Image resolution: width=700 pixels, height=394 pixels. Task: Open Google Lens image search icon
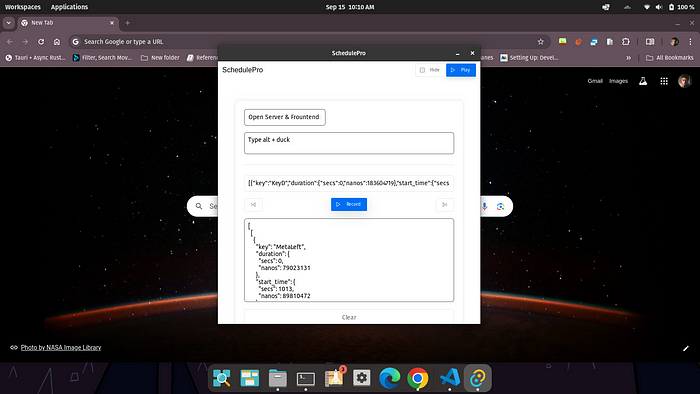tap(500, 206)
